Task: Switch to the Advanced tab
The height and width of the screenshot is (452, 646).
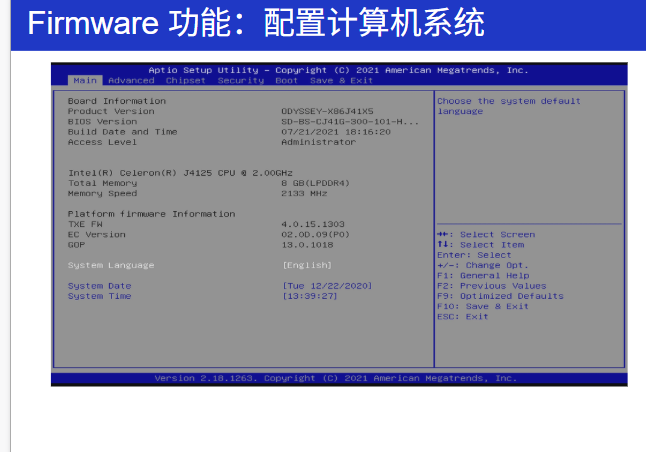Action: tap(131, 80)
